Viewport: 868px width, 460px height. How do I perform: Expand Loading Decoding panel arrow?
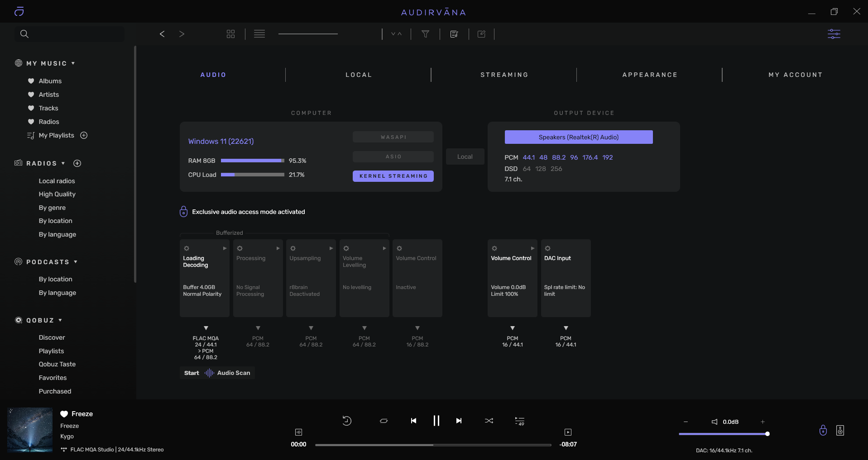coord(225,248)
